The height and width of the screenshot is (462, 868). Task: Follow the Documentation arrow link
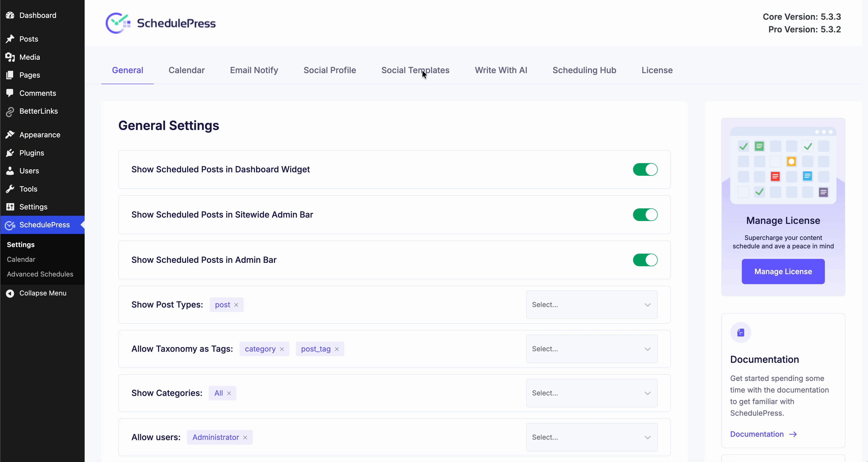pyautogui.click(x=763, y=434)
